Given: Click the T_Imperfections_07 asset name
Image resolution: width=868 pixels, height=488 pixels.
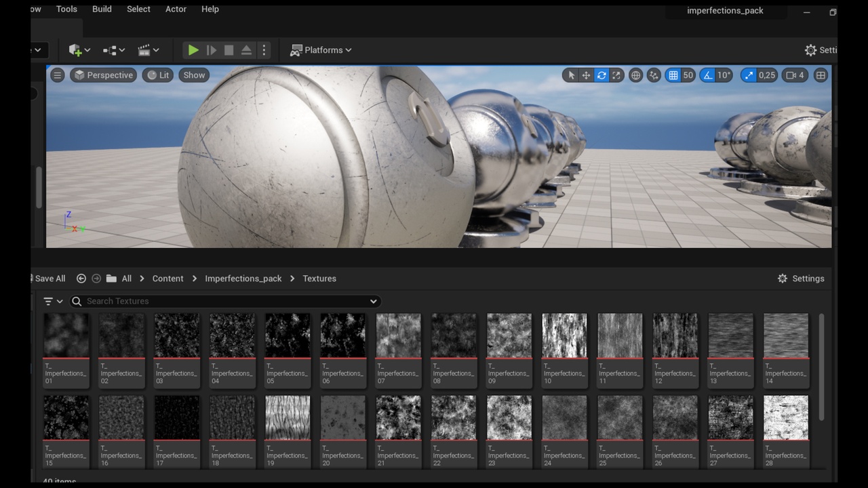Looking at the screenshot, I should pos(397,373).
